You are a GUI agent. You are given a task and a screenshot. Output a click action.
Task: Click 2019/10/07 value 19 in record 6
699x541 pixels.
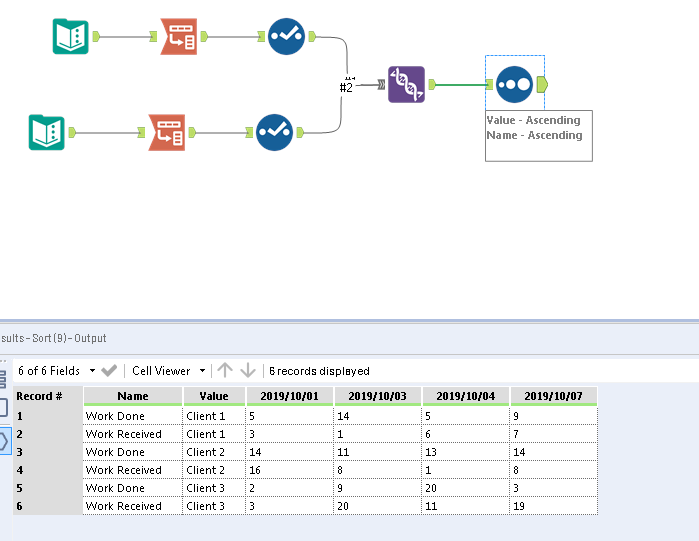tap(553, 506)
